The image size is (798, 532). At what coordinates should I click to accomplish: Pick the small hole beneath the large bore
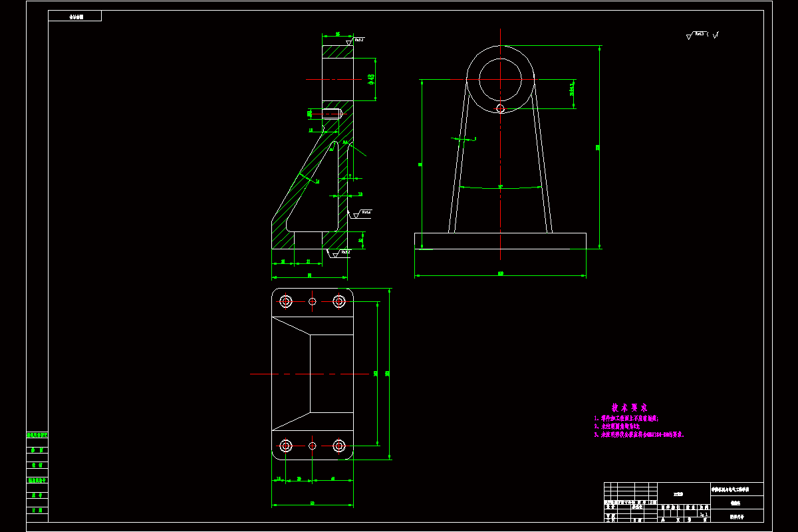500,107
